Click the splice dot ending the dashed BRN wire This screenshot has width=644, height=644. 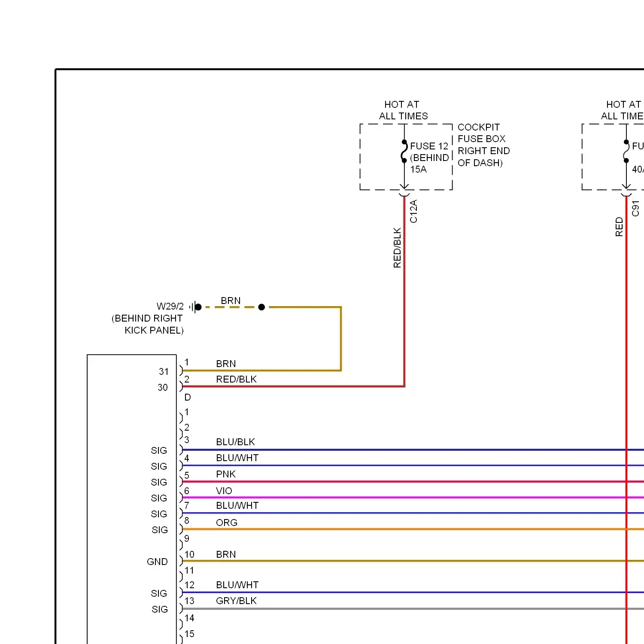click(261, 307)
